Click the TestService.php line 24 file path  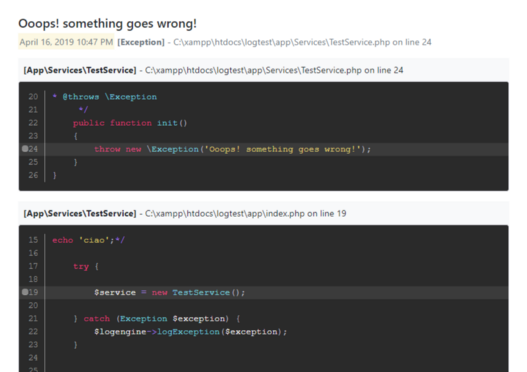coord(302,42)
